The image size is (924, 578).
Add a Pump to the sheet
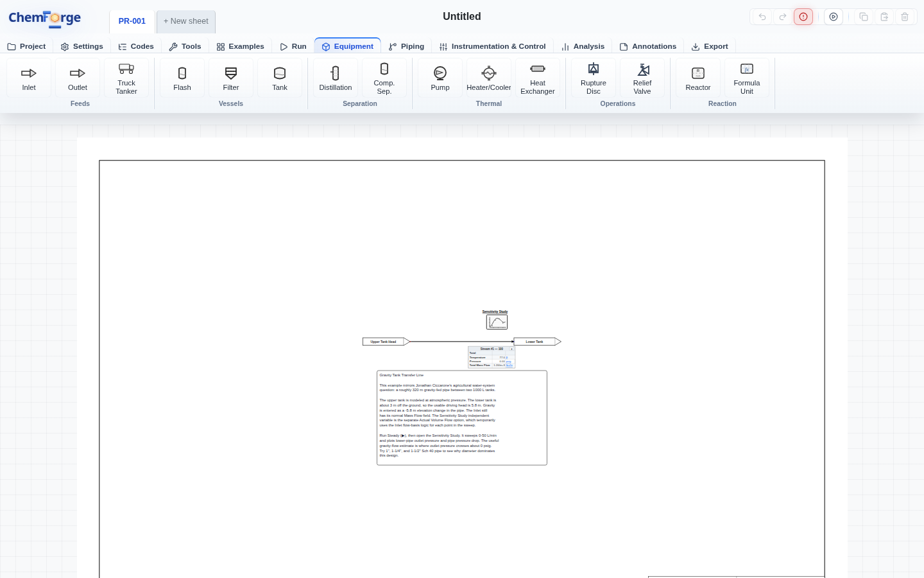coord(440,78)
